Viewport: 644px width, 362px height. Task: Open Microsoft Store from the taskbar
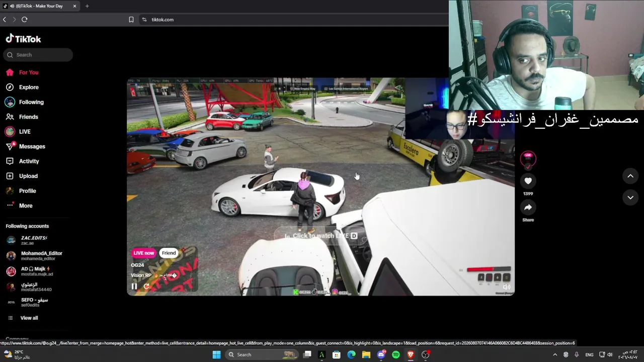click(x=337, y=354)
